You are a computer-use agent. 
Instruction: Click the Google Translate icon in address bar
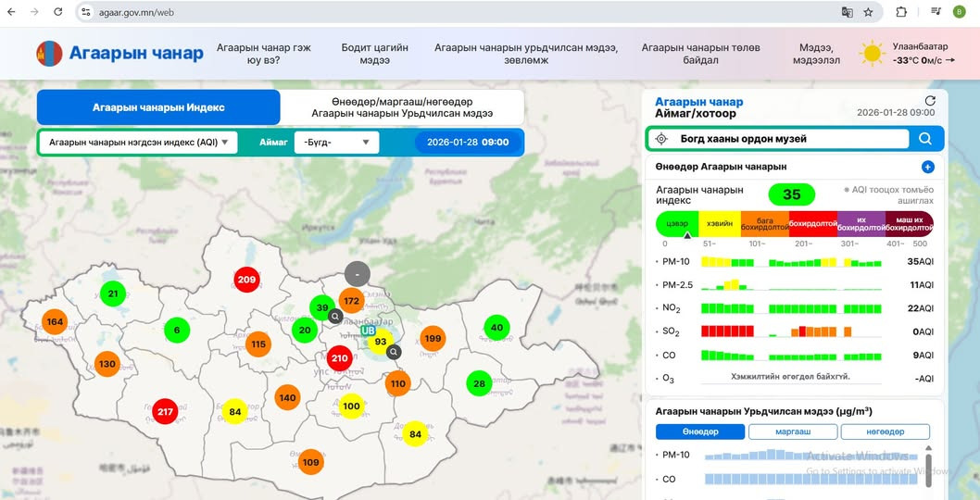pyautogui.click(x=847, y=12)
